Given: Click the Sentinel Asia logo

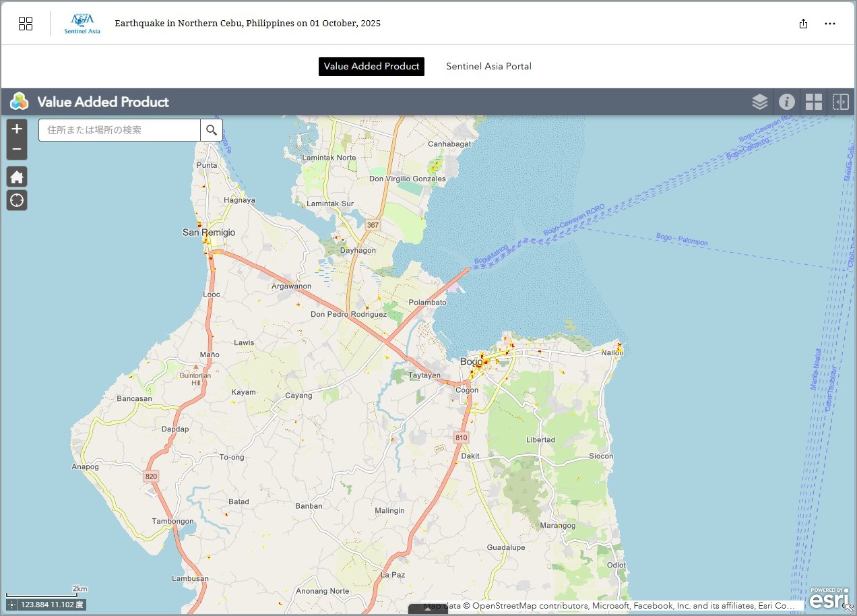Looking at the screenshot, I should [82, 24].
